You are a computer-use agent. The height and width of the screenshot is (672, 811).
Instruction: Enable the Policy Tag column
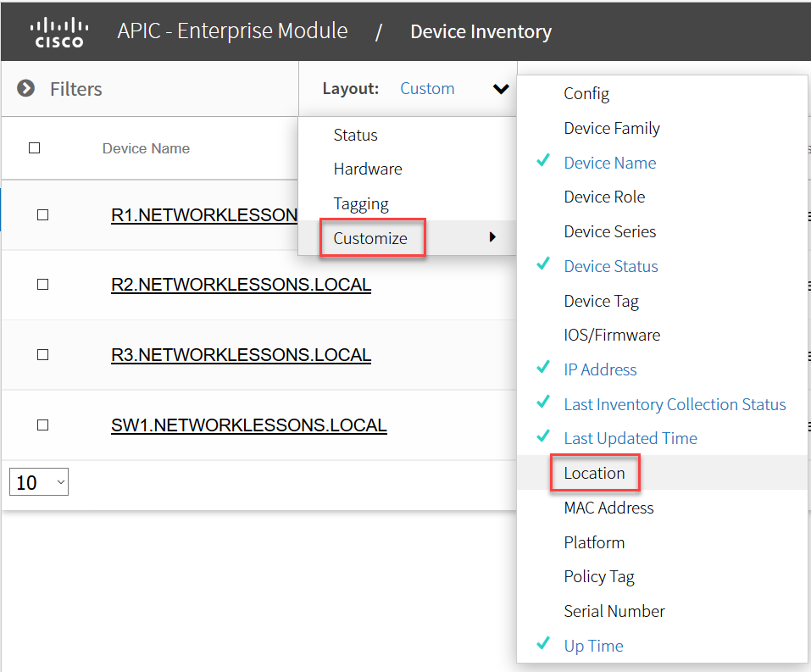[x=599, y=577]
